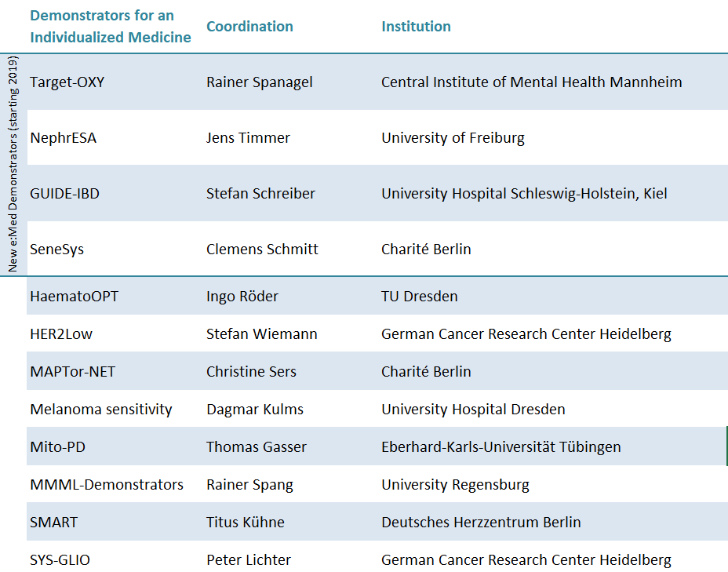This screenshot has height=572, width=728.
Task: Click the HER2Low project cell
Action: [x=61, y=333]
